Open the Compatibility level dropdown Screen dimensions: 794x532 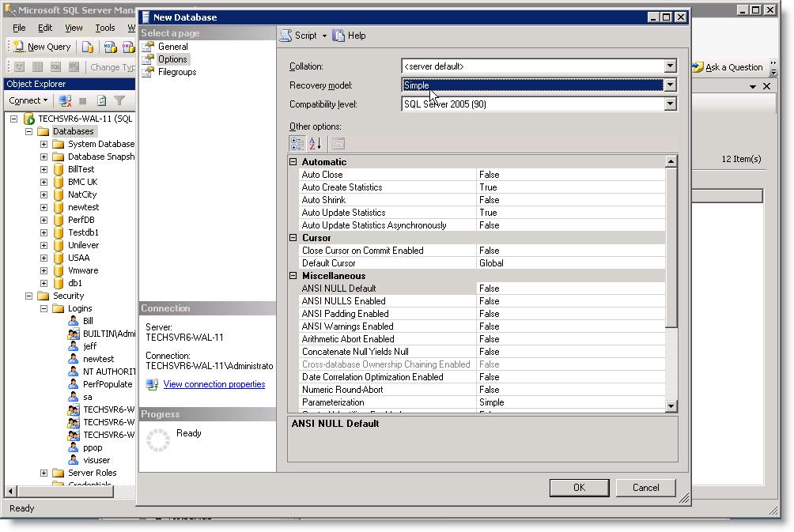tap(670, 104)
